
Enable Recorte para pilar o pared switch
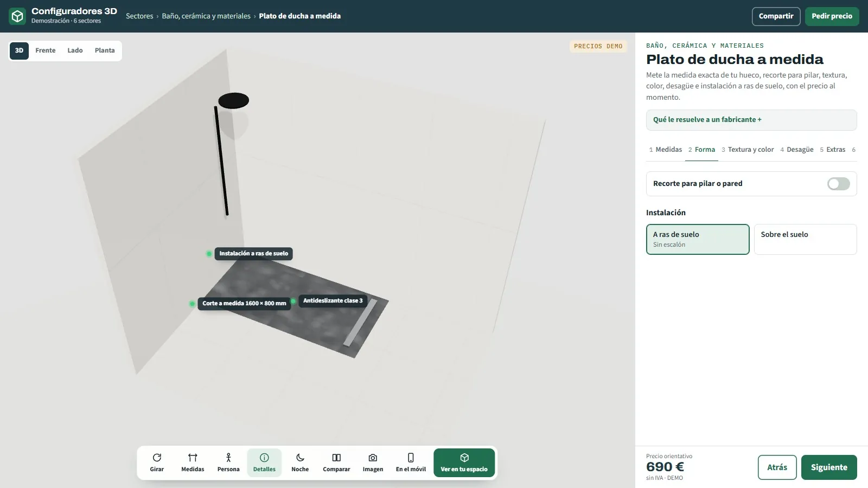[838, 184]
